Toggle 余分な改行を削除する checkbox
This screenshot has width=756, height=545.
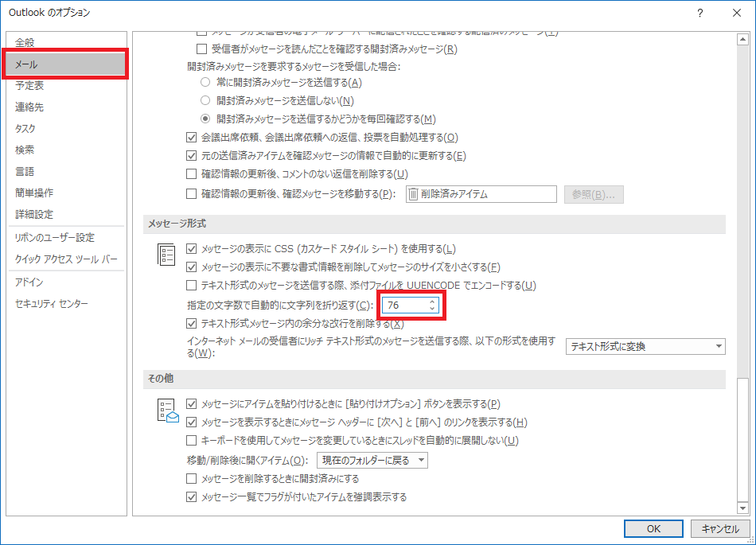pyautogui.click(x=192, y=323)
